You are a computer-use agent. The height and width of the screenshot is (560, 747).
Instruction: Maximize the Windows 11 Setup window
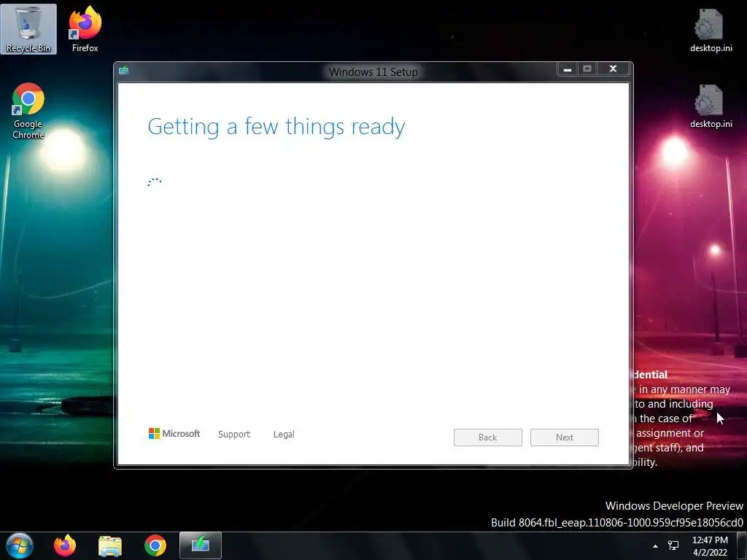tap(587, 69)
